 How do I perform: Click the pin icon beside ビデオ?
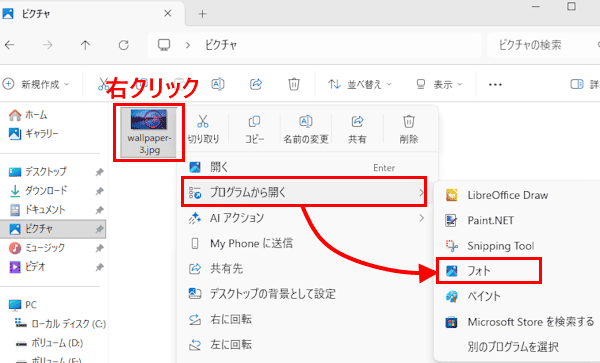click(99, 267)
